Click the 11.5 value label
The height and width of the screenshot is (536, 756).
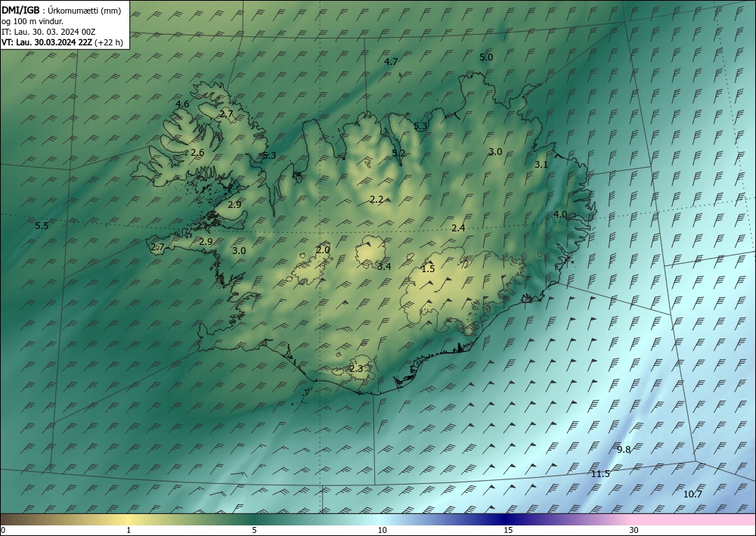click(x=600, y=474)
